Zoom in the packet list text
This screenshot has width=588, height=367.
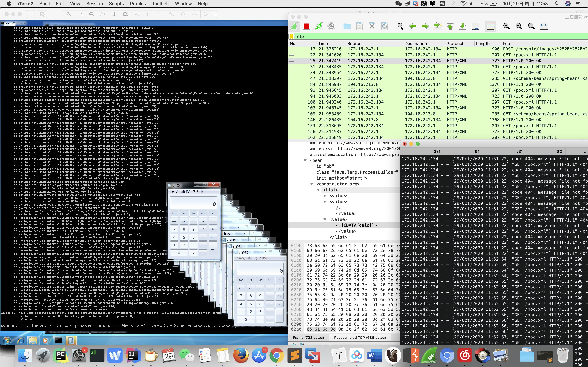coord(506,26)
